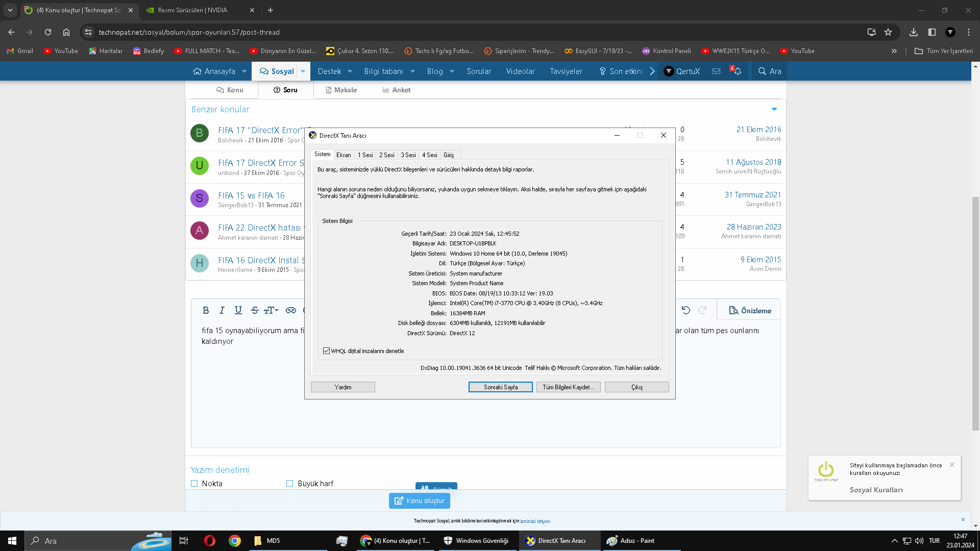Screen dimensions: 980x551
Task: Click the page vertical scrollbar thumb
Action: [975, 313]
